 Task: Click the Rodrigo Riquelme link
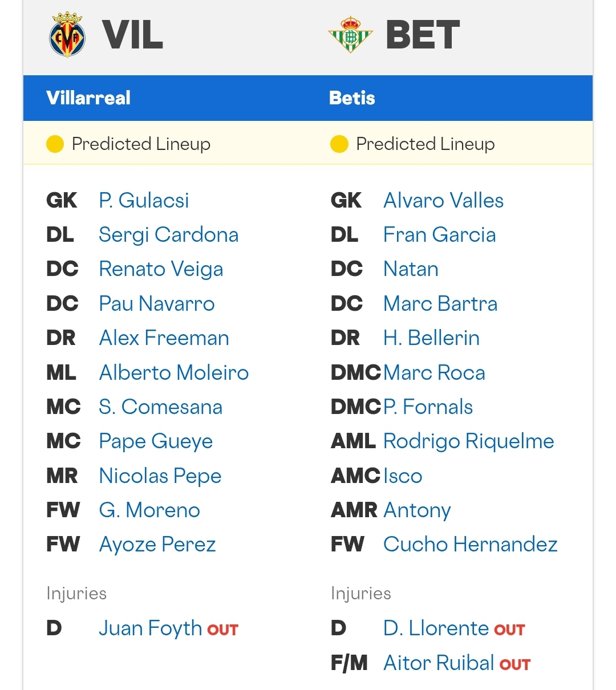pyautogui.click(x=469, y=441)
